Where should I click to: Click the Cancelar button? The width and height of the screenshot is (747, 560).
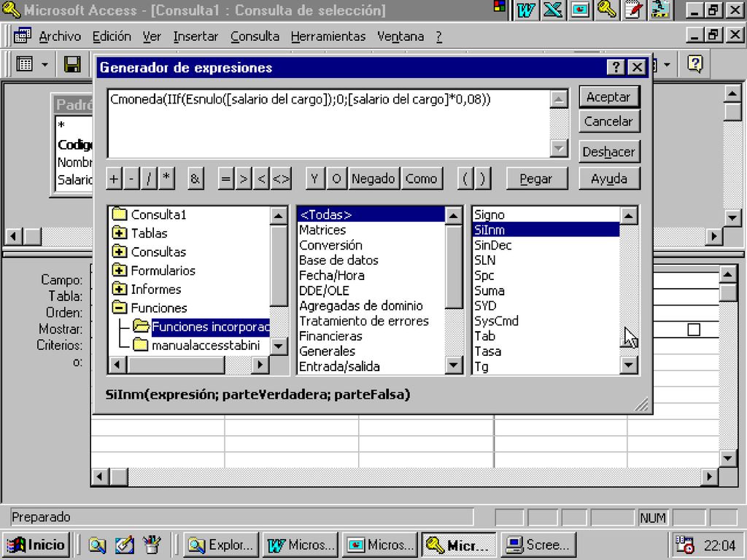[609, 122]
